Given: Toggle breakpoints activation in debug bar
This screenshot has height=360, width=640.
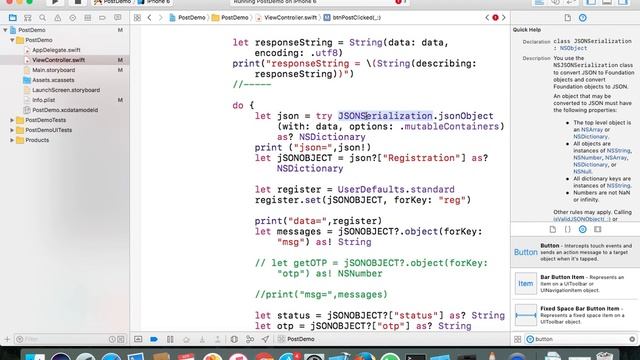Looking at the screenshot, I should [154, 339].
